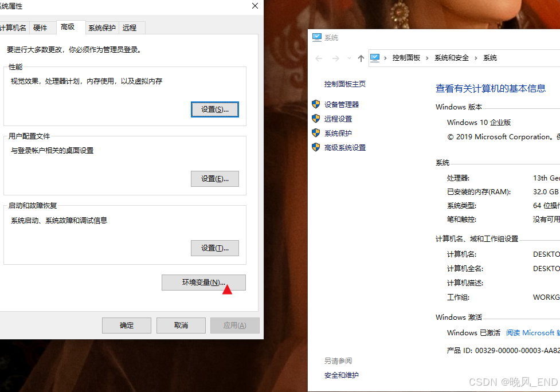Click the blue system icon beside 系统 heading
This screenshot has height=392, width=560.
click(x=318, y=37)
